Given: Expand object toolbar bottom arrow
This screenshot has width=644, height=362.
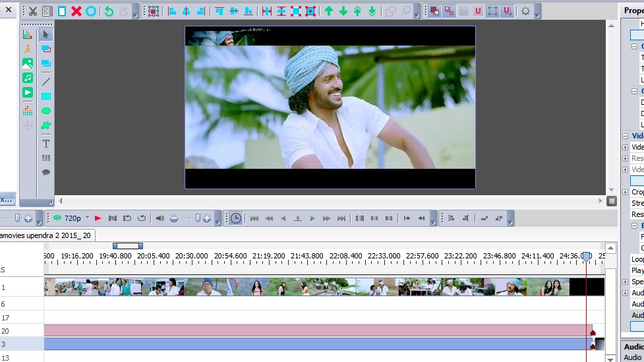Looking at the screenshot, I should 51,202.
